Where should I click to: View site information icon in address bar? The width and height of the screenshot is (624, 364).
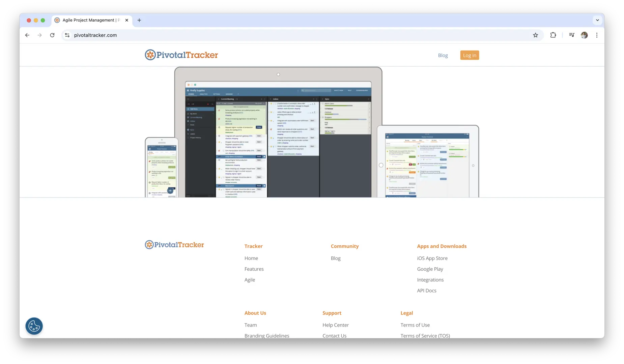click(67, 35)
